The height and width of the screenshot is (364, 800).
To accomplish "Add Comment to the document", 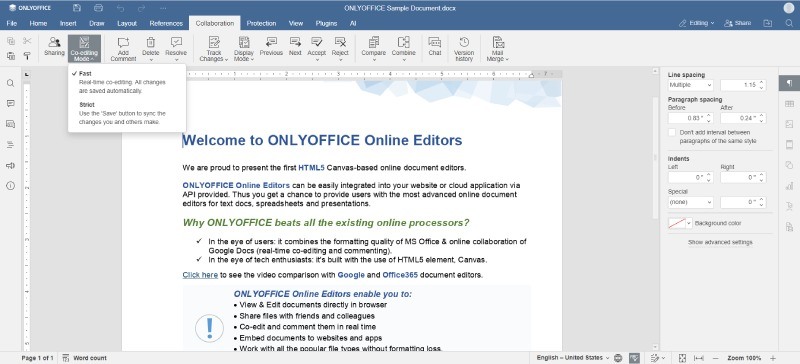I will point(123,48).
